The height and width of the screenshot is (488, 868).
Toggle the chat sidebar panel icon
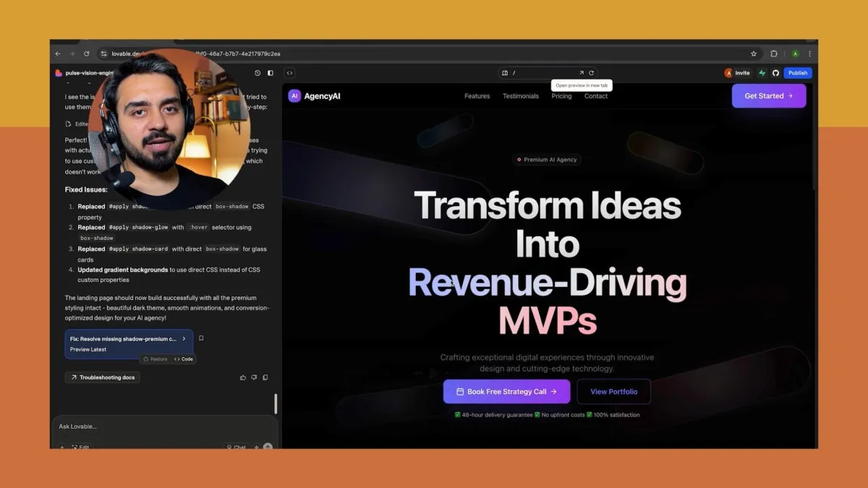(x=271, y=73)
